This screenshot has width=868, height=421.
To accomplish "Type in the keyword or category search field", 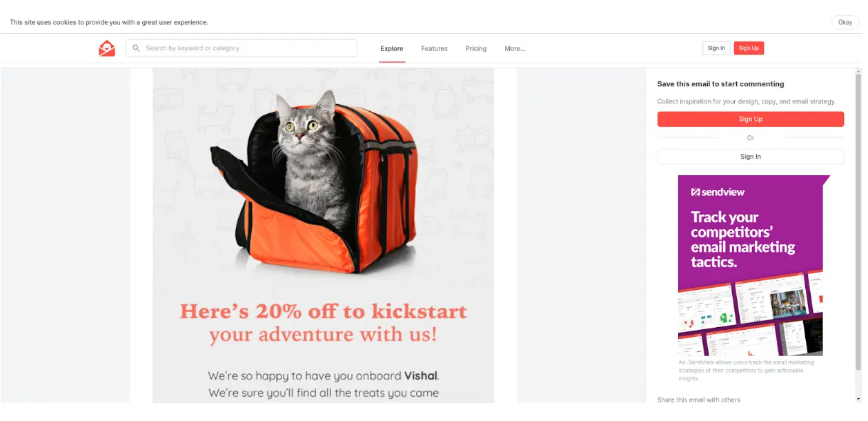I will (248, 48).
